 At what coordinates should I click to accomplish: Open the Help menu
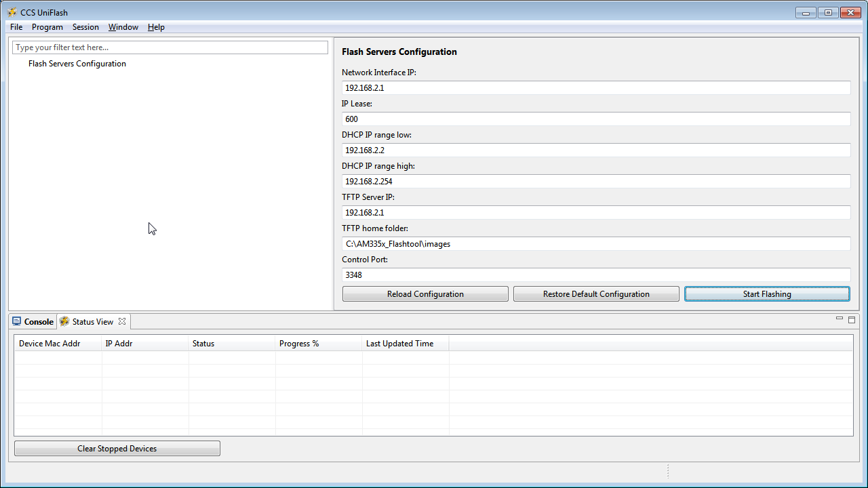tap(156, 27)
